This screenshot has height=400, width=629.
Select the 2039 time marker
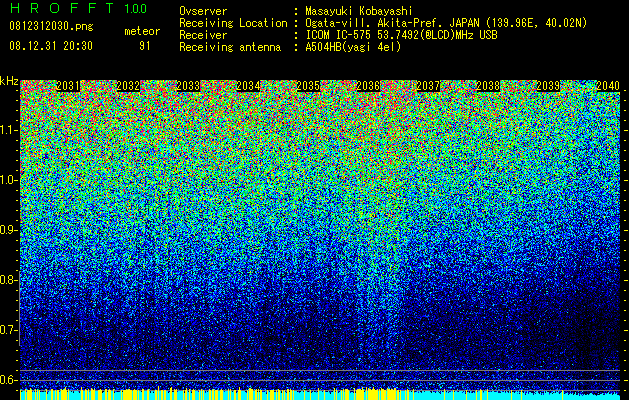tap(548, 86)
